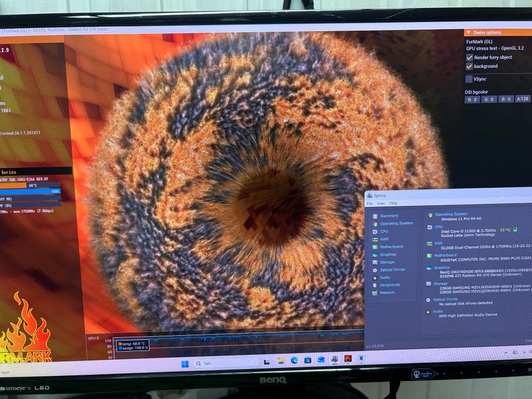Click the 'ASUSTeK COMPUTER INC.' motherboard line
The image size is (532, 399).
click(486, 259)
